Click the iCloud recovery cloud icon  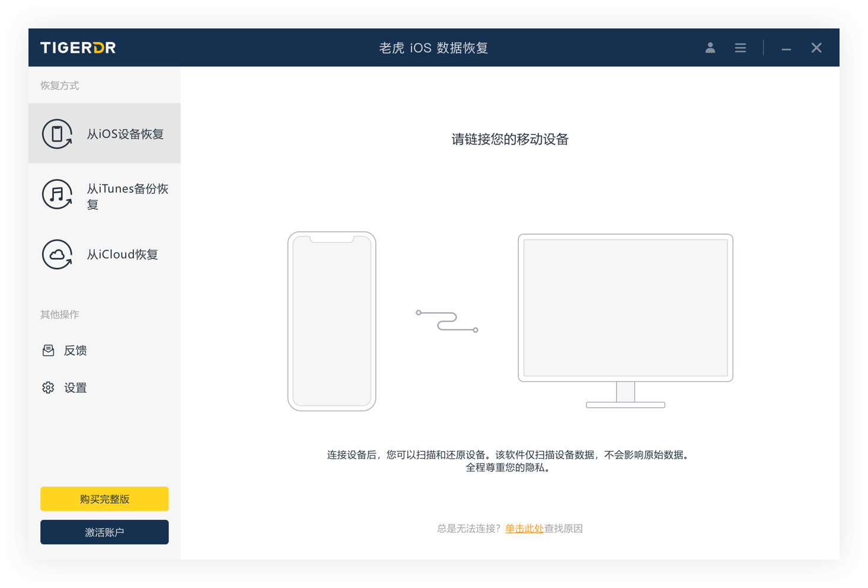point(57,254)
